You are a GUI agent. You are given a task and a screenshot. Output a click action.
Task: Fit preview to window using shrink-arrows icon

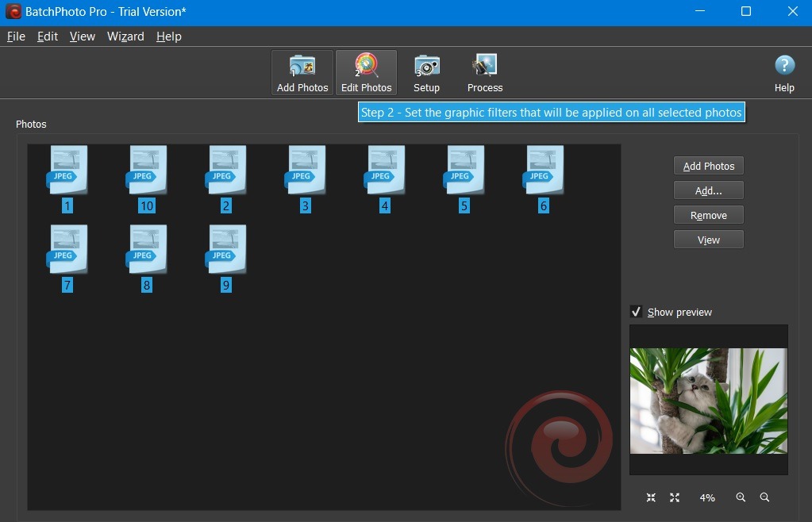[x=651, y=497]
